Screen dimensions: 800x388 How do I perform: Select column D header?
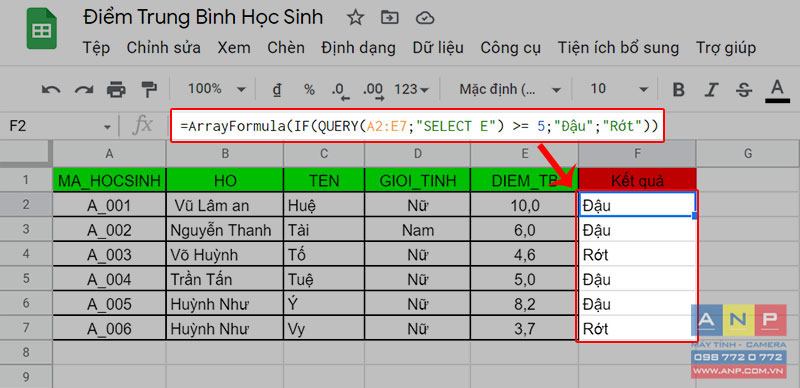[x=417, y=153]
